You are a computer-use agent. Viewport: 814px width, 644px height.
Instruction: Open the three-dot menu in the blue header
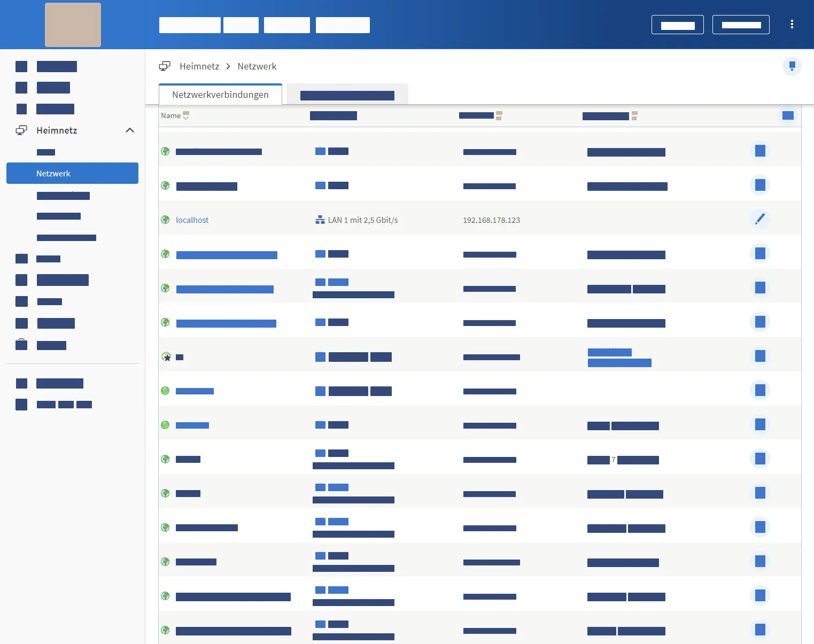tap(792, 25)
